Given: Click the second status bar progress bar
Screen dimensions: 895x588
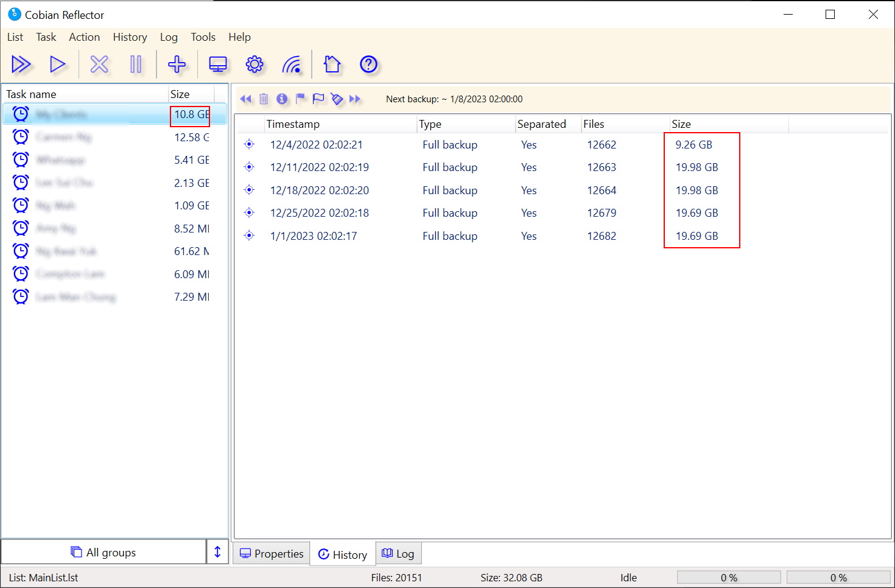Looking at the screenshot, I should click(838, 577).
